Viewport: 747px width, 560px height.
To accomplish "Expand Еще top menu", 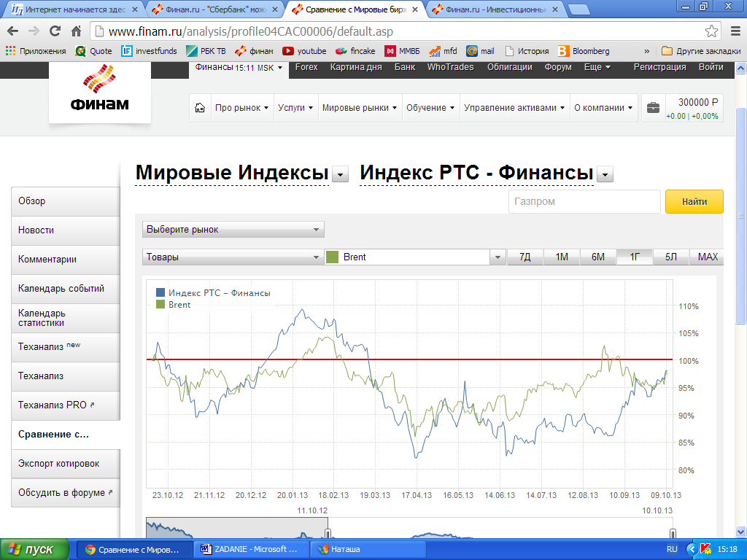I will point(597,67).
